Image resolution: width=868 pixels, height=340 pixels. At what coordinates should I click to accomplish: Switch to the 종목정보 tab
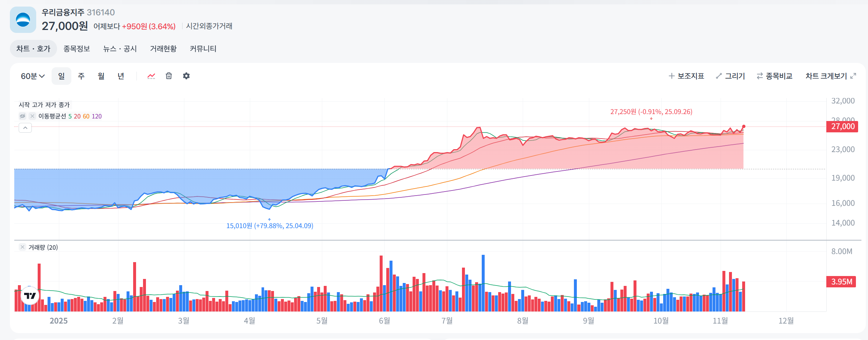(x=76, y=49)
